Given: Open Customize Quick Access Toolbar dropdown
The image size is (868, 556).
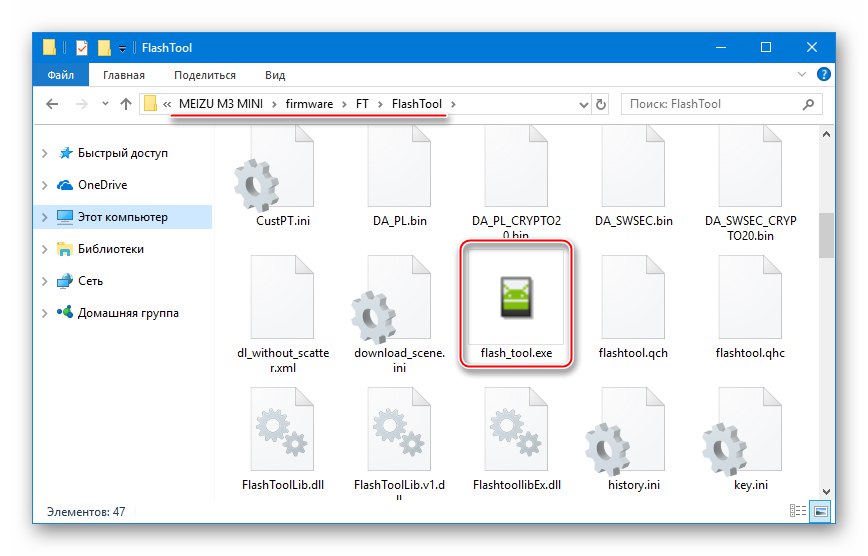Looking at the screenshot, I should (122, 49).
